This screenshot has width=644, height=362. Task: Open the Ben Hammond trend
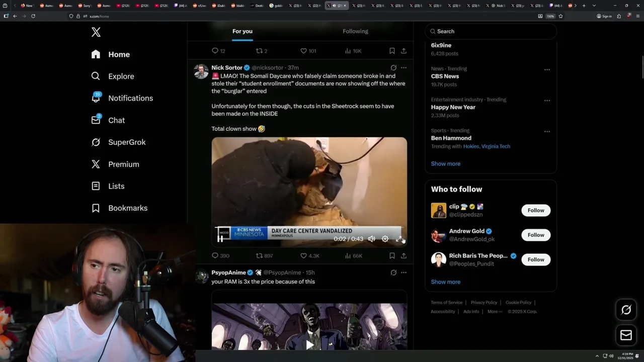451,138
